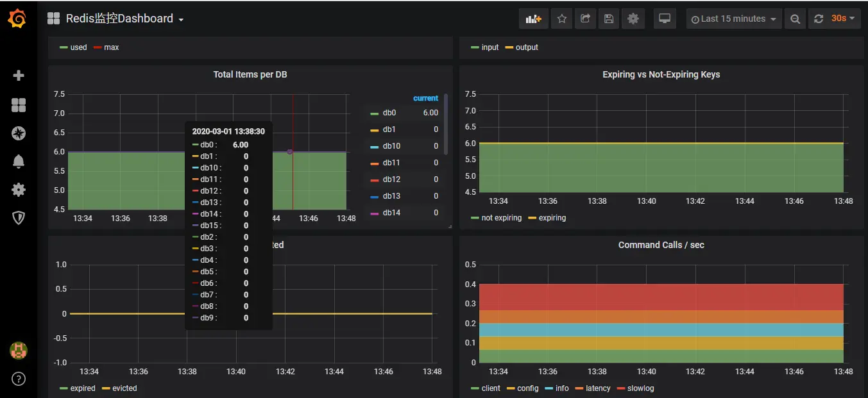Screen dimensions: 868x398
Task: Open the Last 15 minutes time picker
Action: [x=733, y=19]
